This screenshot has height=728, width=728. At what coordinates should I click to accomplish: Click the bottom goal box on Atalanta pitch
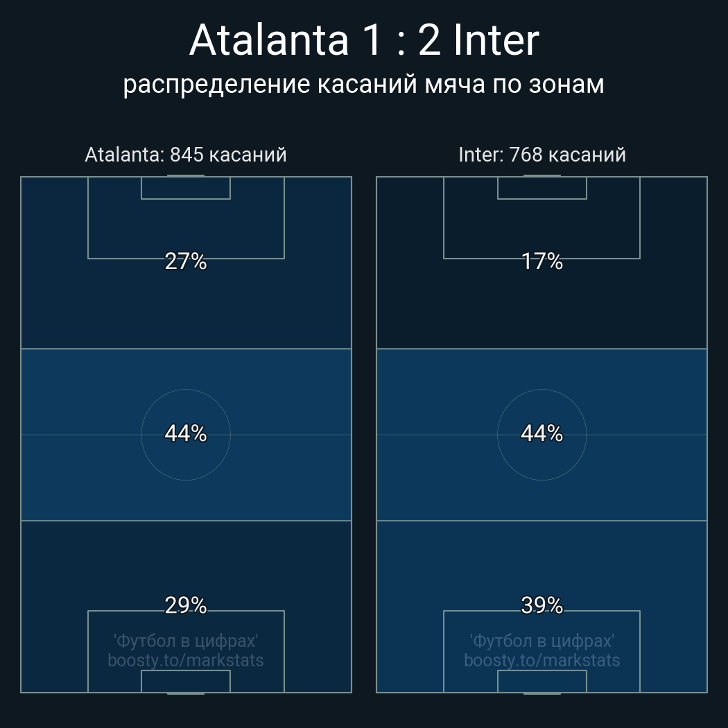pyautogui.click(x=186, y=681)
